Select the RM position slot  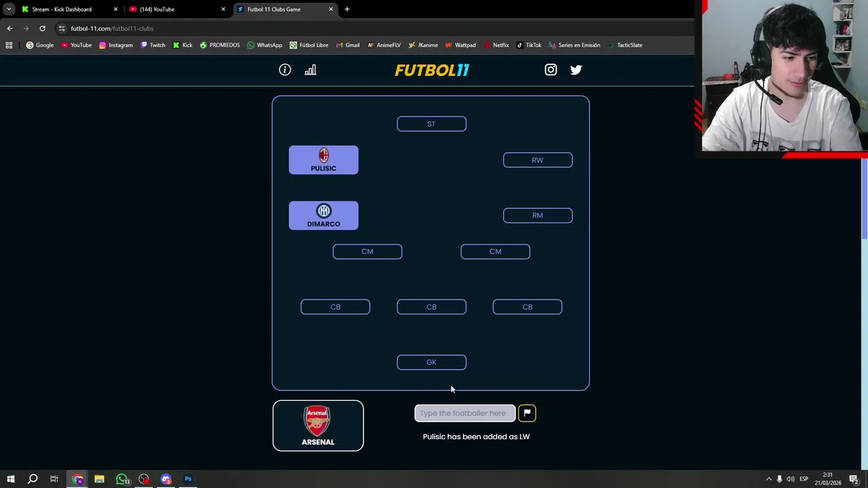(538, 216)
